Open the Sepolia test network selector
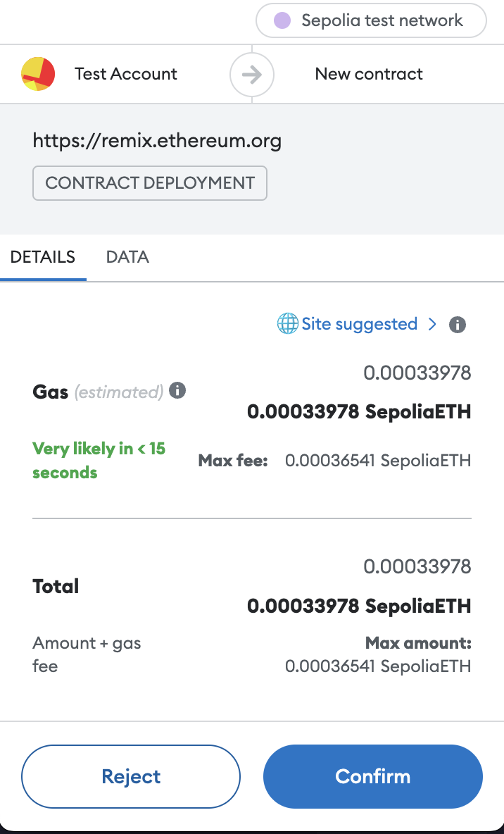 pyautogui.click(x=371, y=21)
